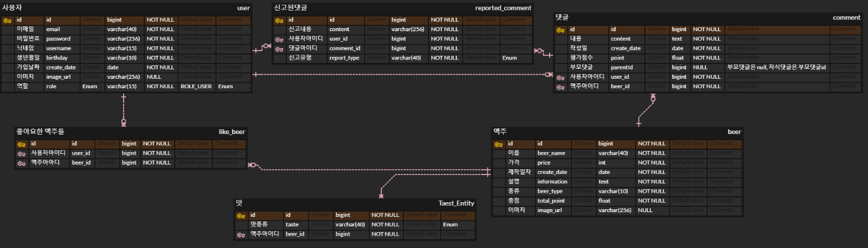Click the 맛종류 logical name cell
Image resolution: width=868 pixels, height=248 pixels.
[x=265, y=224]
